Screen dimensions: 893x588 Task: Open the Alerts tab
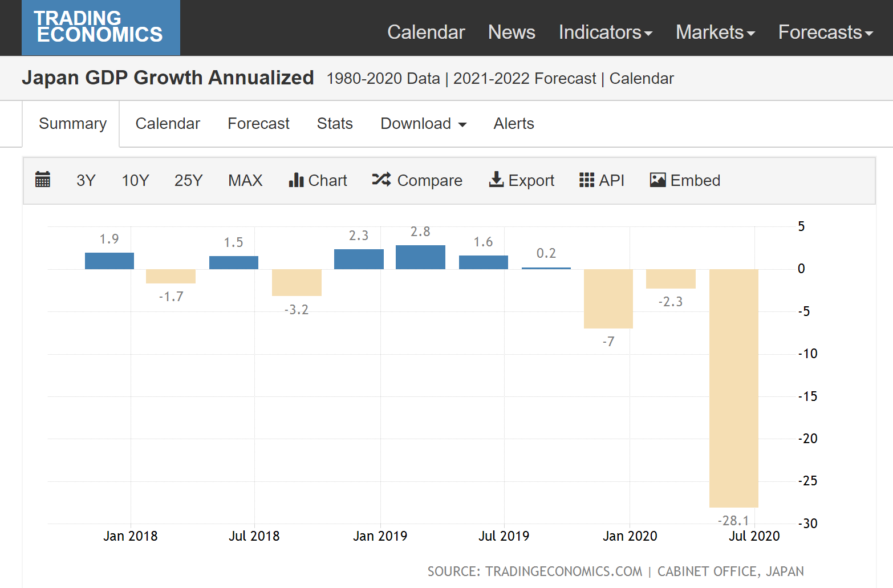pyautogui.click(x=514, y=124)
